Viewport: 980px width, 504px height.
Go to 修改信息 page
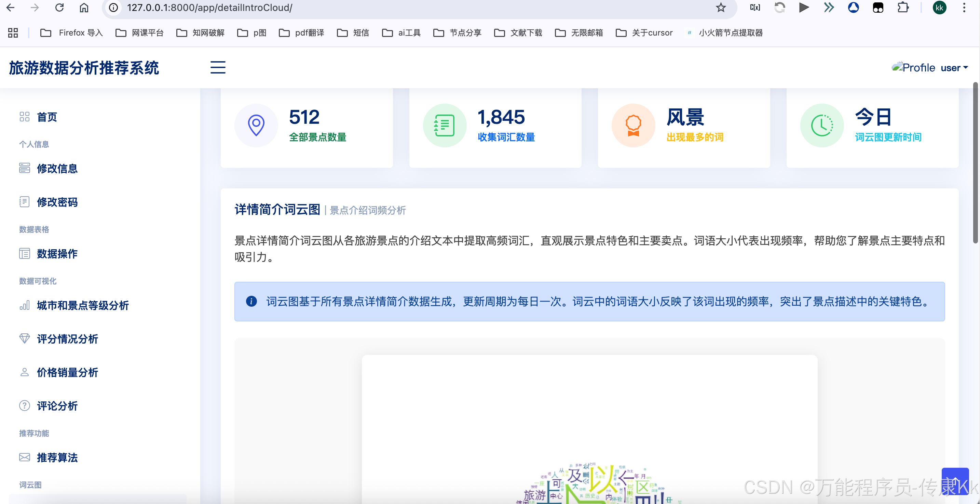coord(57,168)
